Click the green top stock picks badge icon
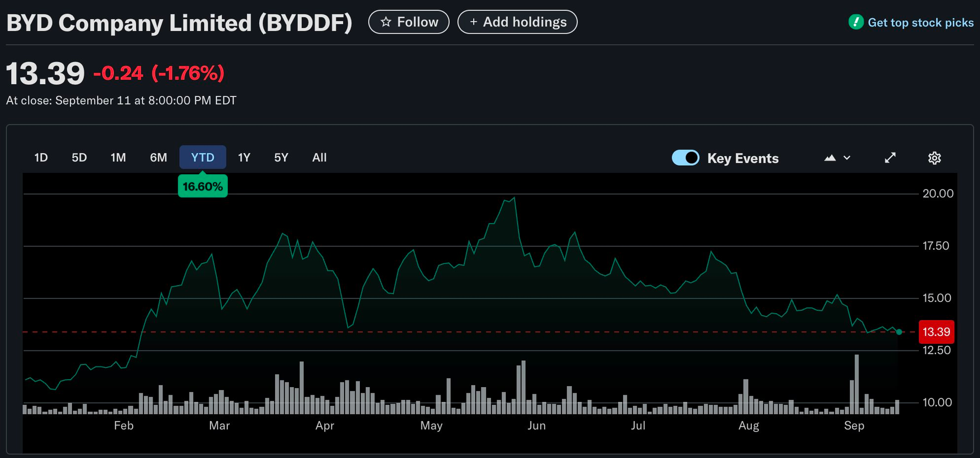The image size is (980, 458). click(x=855, y=22)
